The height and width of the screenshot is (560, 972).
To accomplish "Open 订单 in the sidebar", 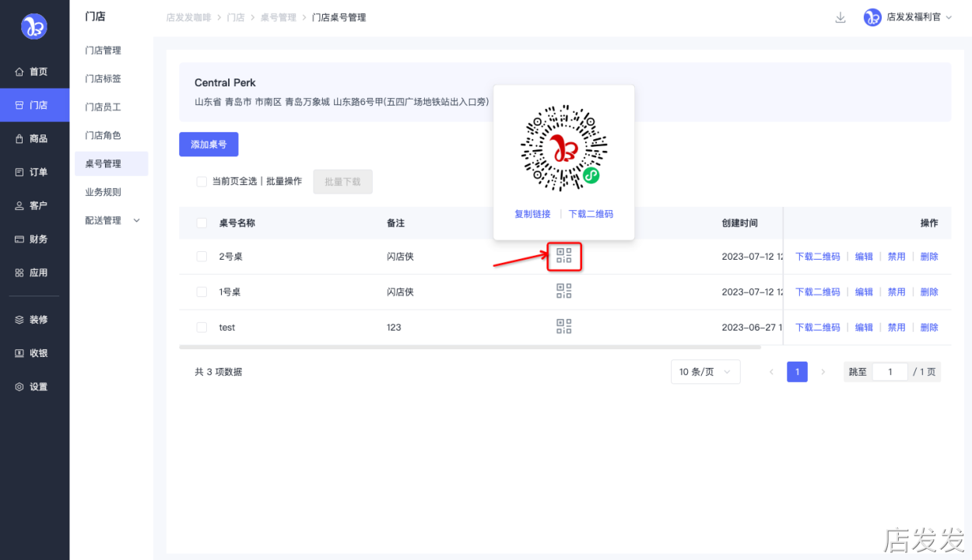I will pyautogui.click(x=34, y=172).
